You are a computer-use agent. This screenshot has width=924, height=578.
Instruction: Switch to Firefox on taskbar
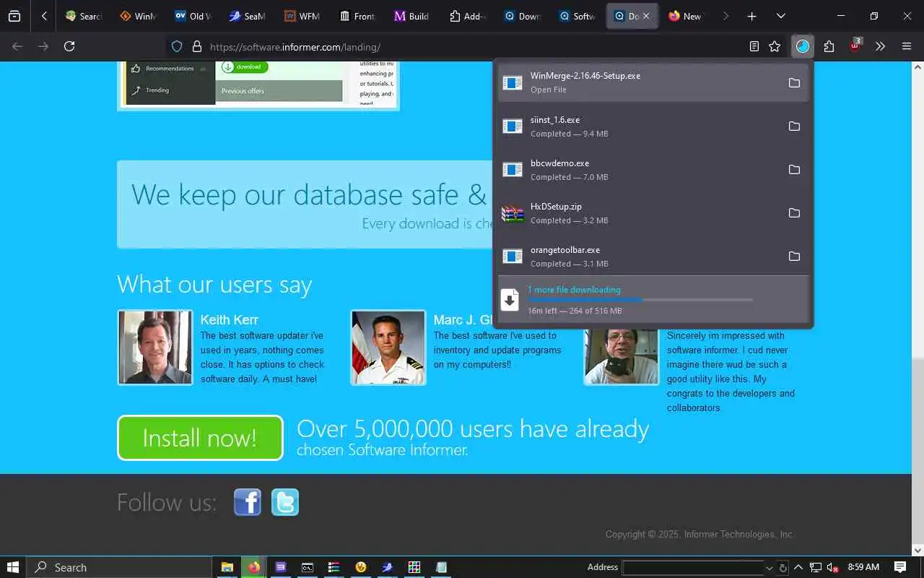(253, 567)
